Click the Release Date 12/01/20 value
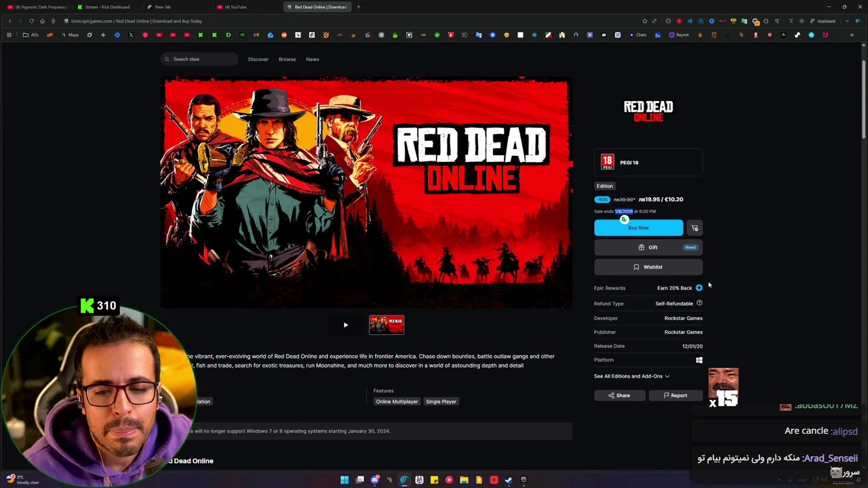This screenshot has width=868, height=488. [692, 346]
